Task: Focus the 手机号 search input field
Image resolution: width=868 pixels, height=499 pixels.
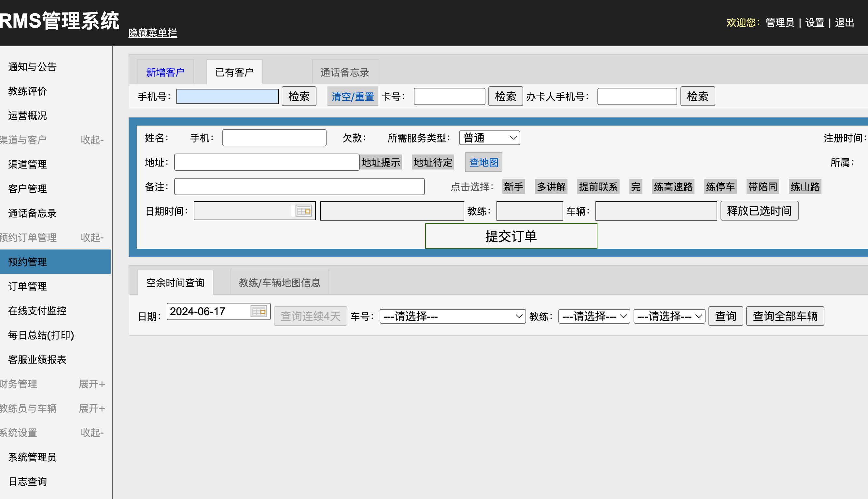Action: (227, 97)
